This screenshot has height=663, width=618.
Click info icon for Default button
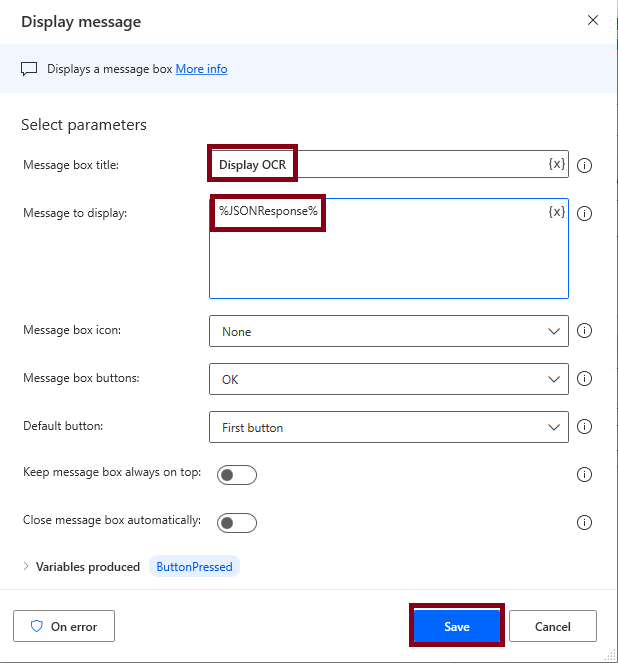585,427
